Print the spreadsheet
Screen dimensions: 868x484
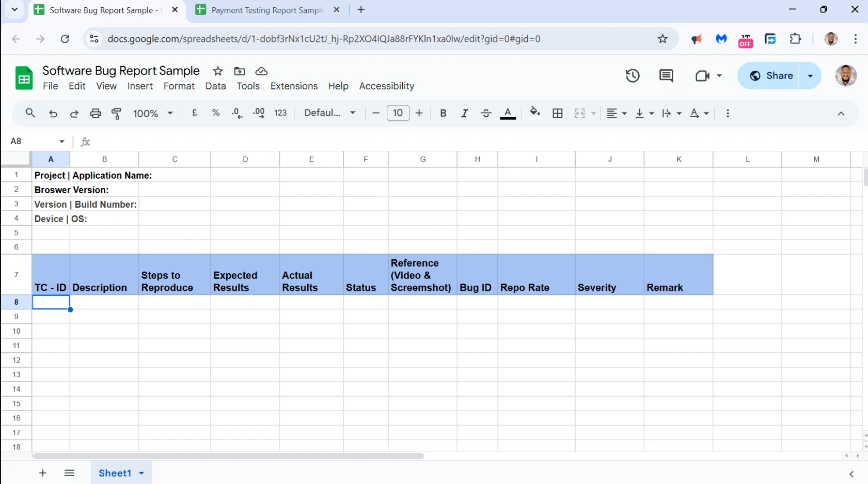pos(96,113)
